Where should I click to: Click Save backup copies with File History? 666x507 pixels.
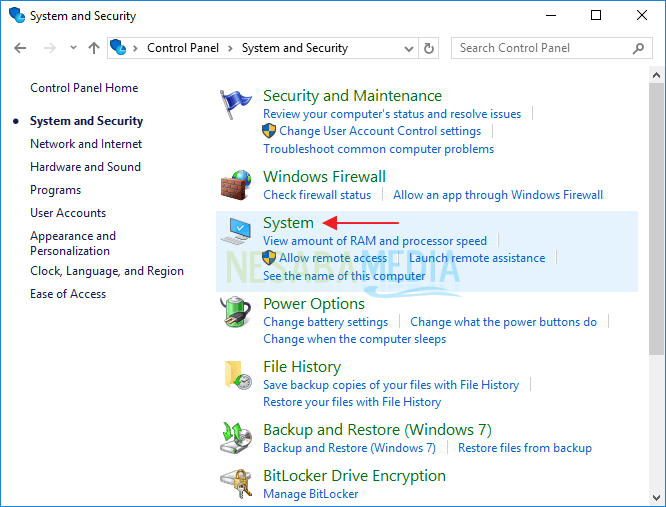pos(391,385)
